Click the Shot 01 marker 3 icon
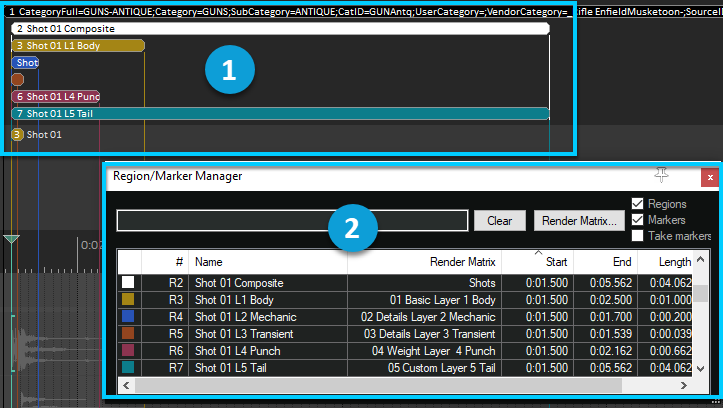This screenshot has width=723, height=408. [x=17, y=134]
